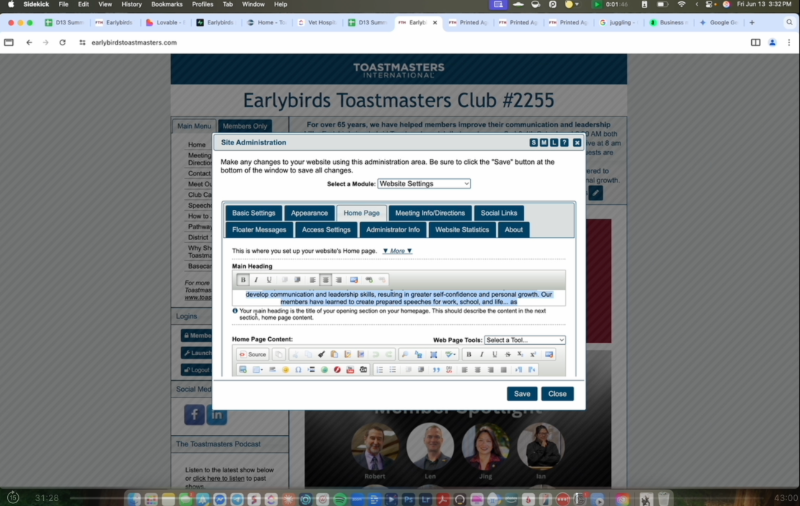
Task: Open the History menu in menu bar
Action: click(131, 4)
